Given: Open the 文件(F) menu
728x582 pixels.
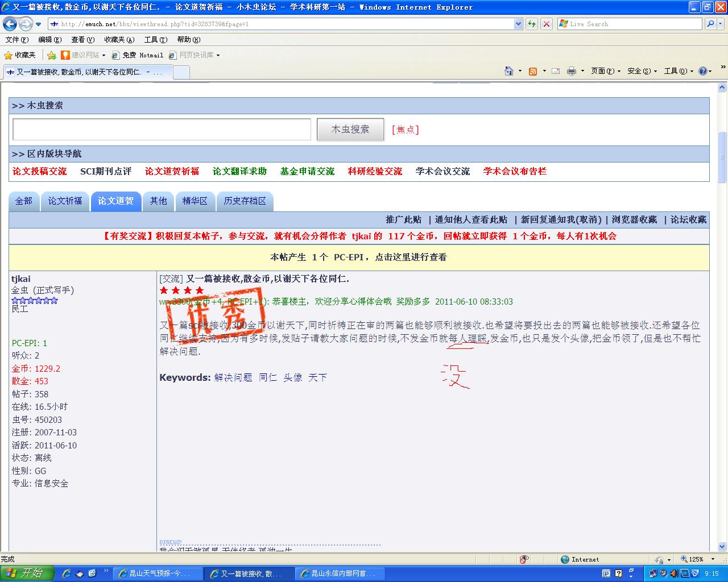Looking at the screenshot, I should click(x=16, y=40).
